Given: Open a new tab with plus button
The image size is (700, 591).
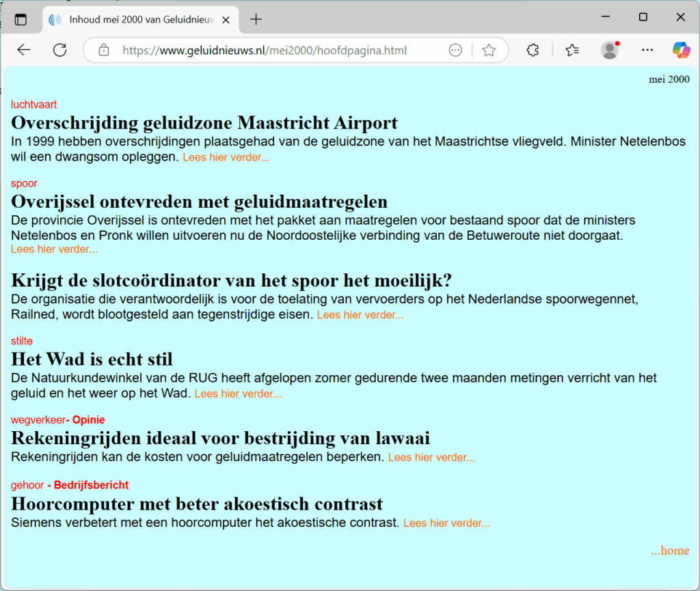Looking at the screenshot, I should 256,19.
